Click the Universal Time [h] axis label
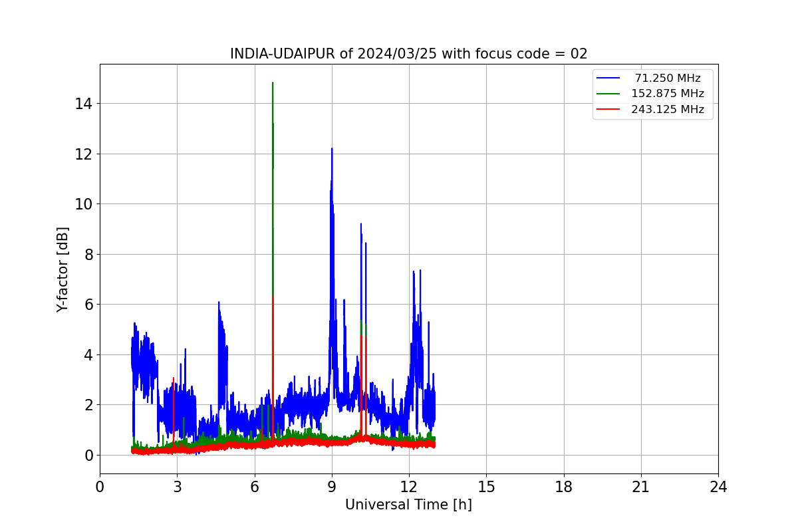 408,505
